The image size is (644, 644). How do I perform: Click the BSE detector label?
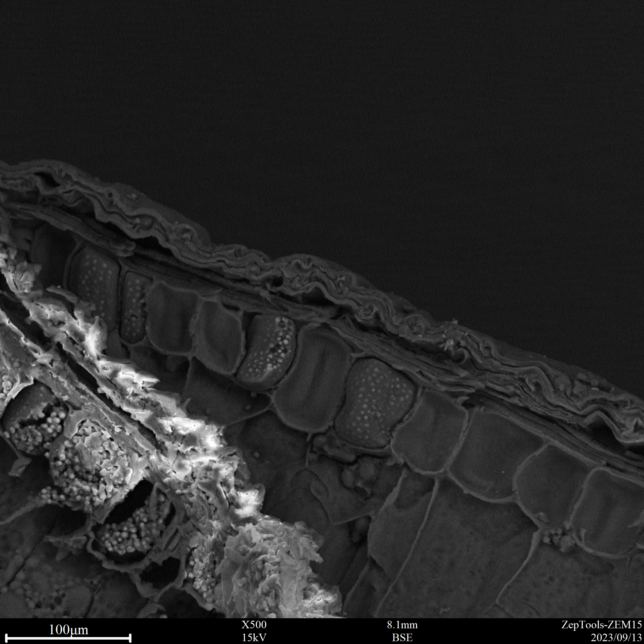[402, 638]
